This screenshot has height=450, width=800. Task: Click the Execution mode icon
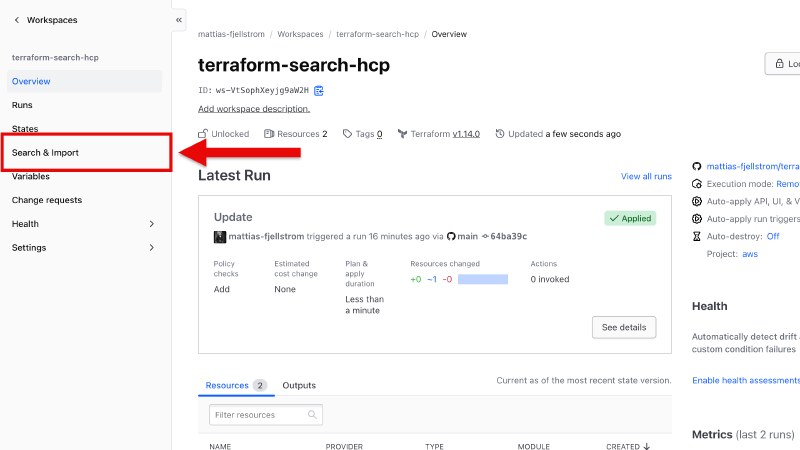697,184
